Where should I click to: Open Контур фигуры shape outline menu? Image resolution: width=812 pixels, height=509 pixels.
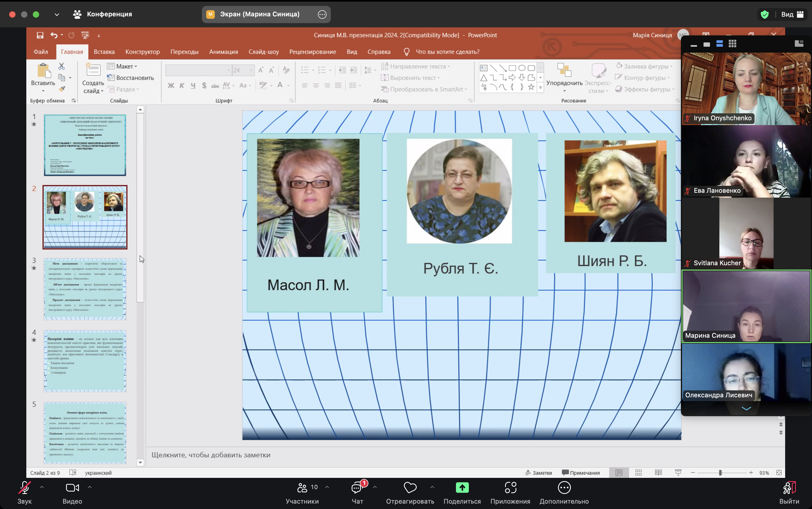tap(642, 78)
